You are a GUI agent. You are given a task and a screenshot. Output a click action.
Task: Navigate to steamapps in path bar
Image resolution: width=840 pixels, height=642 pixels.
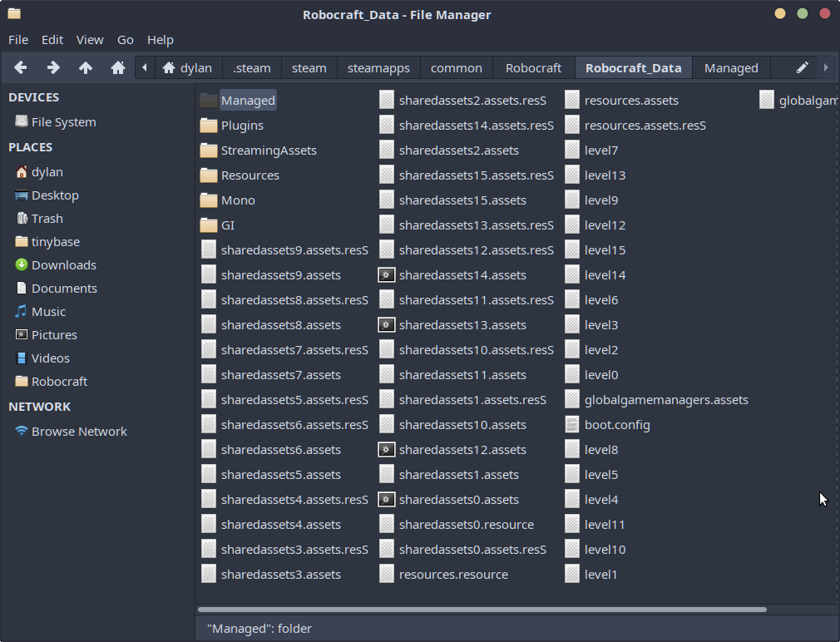[x=378, y=68]
